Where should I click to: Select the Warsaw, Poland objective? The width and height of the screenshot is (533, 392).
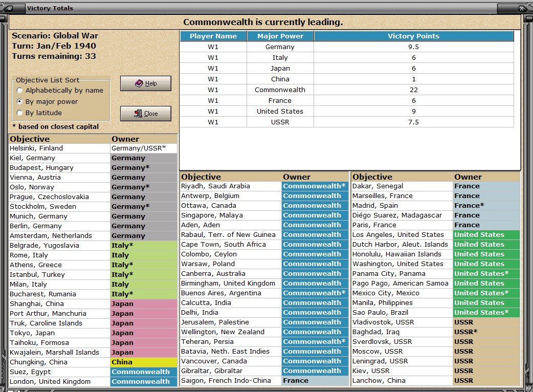point(231,264)
